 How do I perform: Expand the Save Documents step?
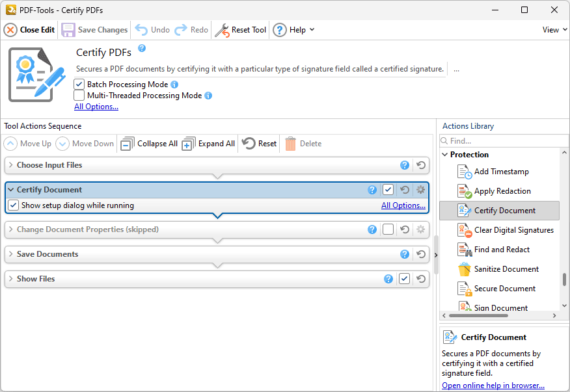coord(11,254)
